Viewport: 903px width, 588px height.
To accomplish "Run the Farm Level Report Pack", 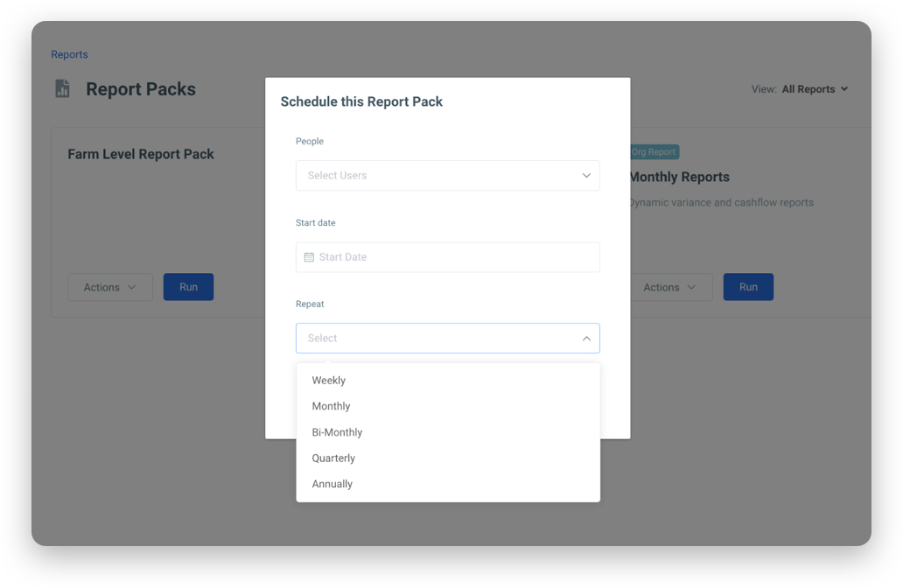I will (x=188, y=287).
